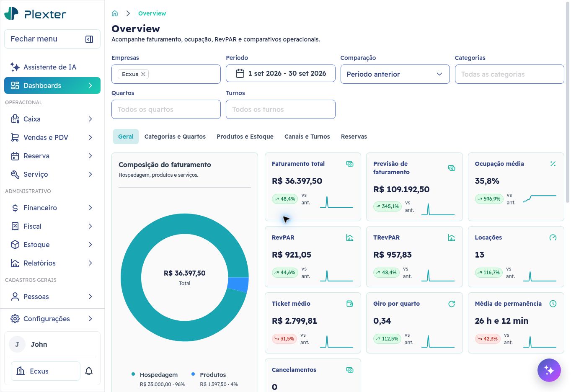This screenshot has width=571, height=392.
Task: Click the Hospedagem legend color dot
Action: pos(133,374)
